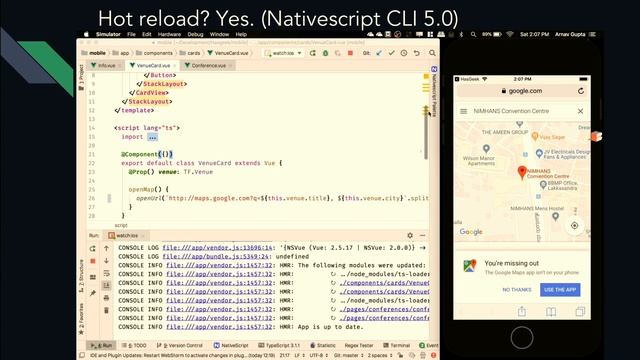
Task: Open Git history clock icon
Action: 404,53
